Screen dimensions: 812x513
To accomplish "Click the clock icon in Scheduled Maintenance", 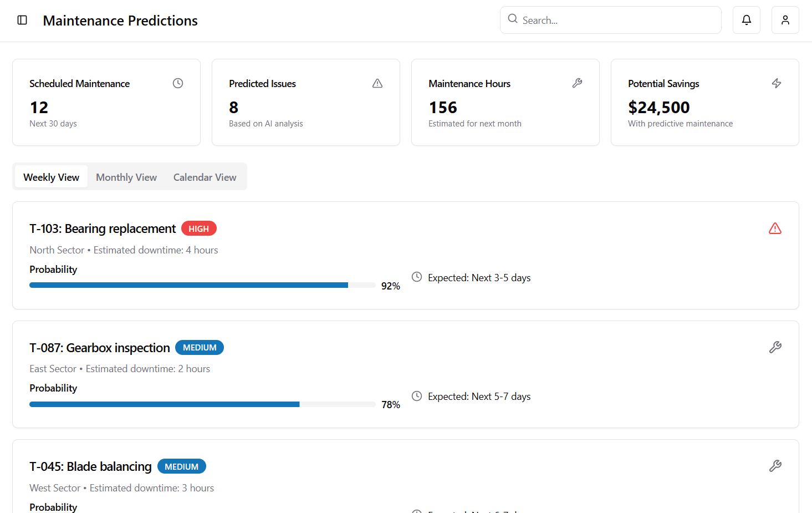I will [x=178, y=83].
